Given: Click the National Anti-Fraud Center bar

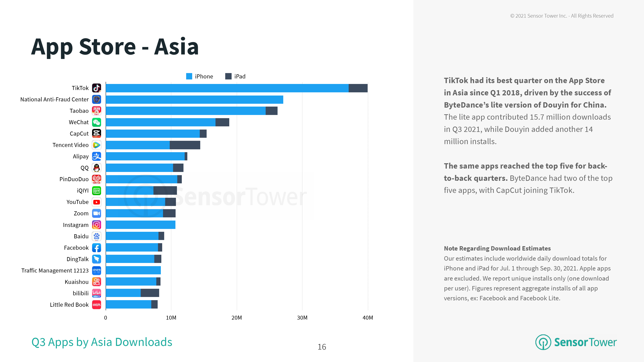Looking at the screenshot, I should point(194,99).
